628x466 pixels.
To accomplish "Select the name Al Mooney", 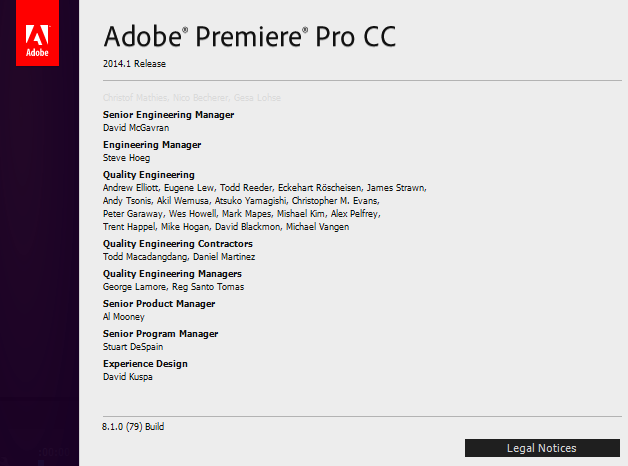I will (x=124, y=316).
